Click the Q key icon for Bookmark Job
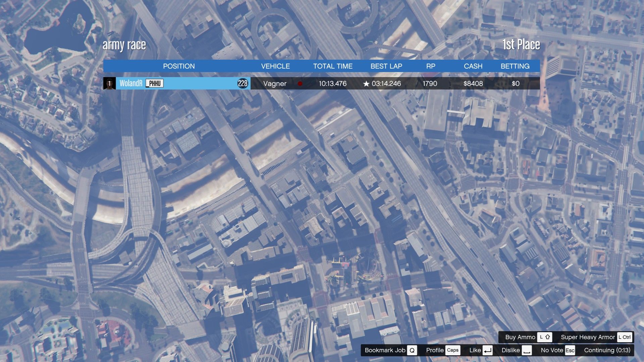The height and width of the screenshot is (362, 644). click(412, 350)
